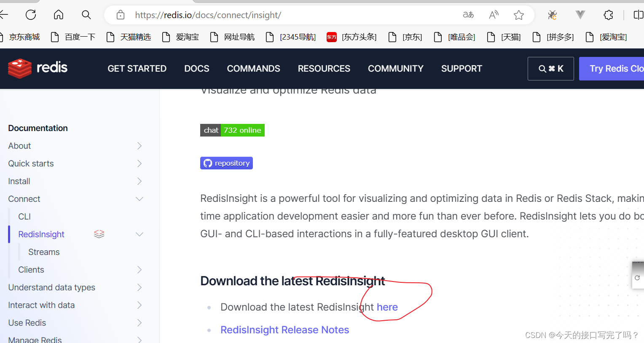Open the SUPPORT nav item
The width and height of the screenshot is (644, 343).
[462, 69]
